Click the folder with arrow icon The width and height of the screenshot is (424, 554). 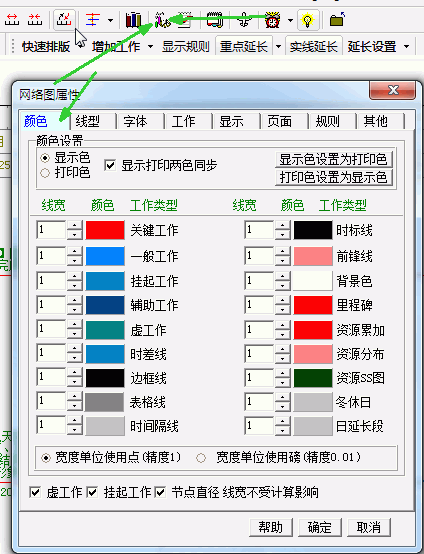(337, 20)
